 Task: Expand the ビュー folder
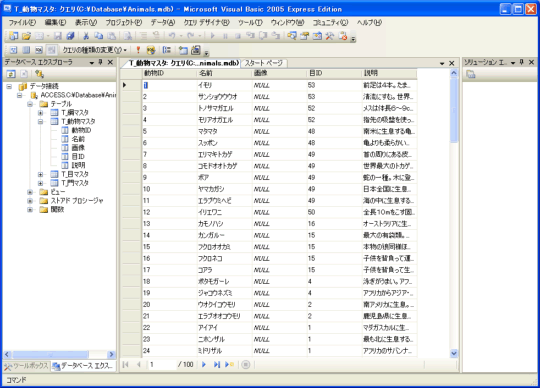(30, 192)
